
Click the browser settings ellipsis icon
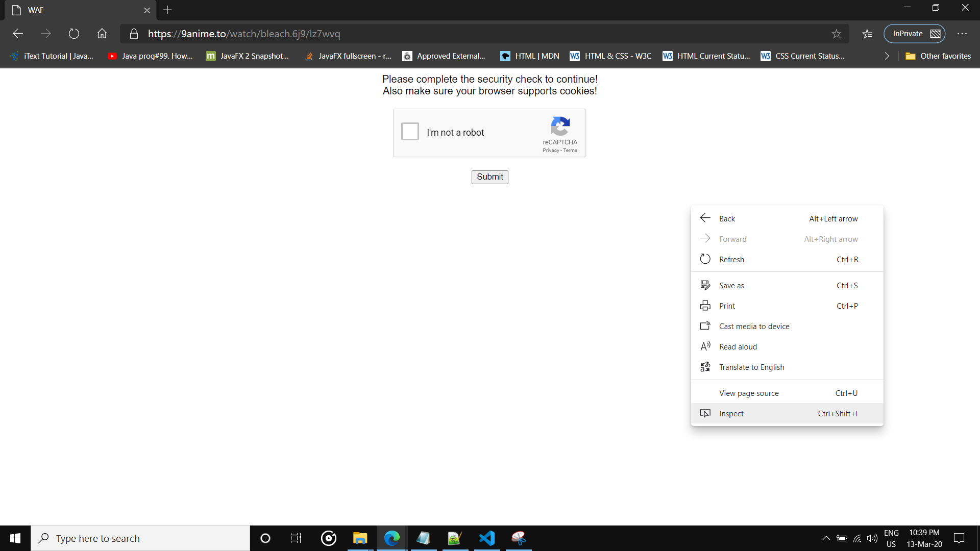tap(962, 34)
